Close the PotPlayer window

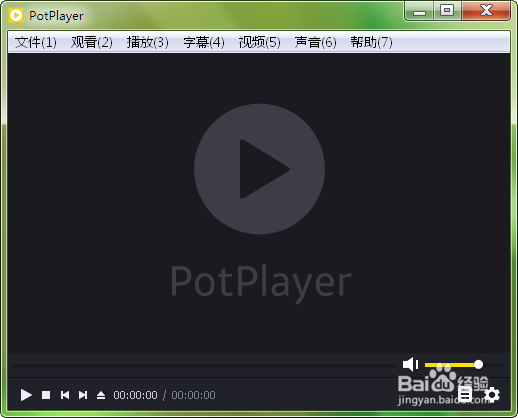click(486, 11)
